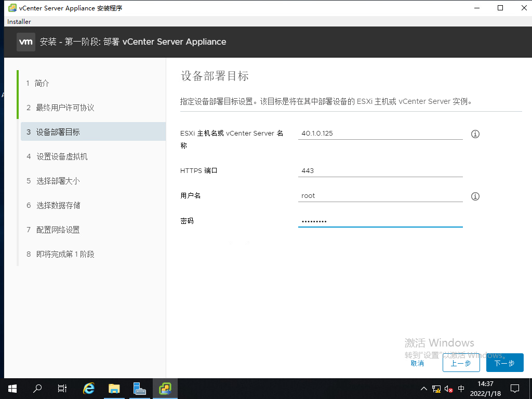This screenshot has height=399, width=532.
Task: Click muted volume tray icon
Action: 448,389
